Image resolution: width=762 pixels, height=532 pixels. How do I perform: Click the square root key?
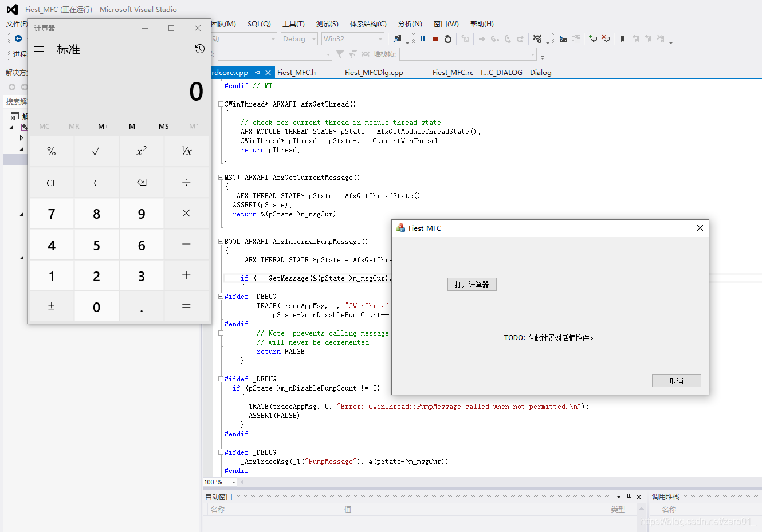coord(96,152)
